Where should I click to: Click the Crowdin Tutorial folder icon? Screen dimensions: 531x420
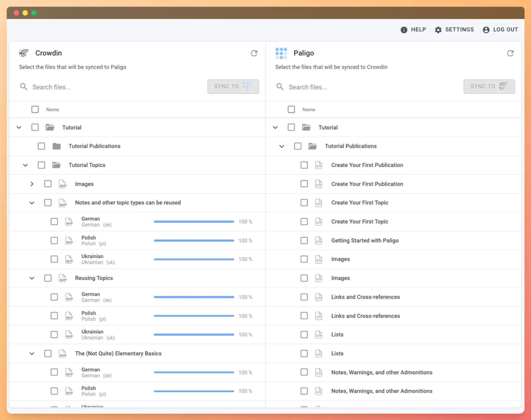click(x=50, y=127)
